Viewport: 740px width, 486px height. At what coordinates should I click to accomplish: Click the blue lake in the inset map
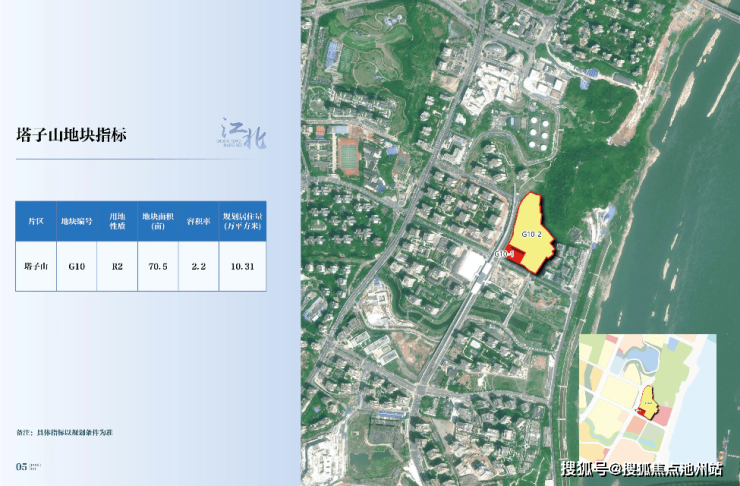(x=643, y=358)
